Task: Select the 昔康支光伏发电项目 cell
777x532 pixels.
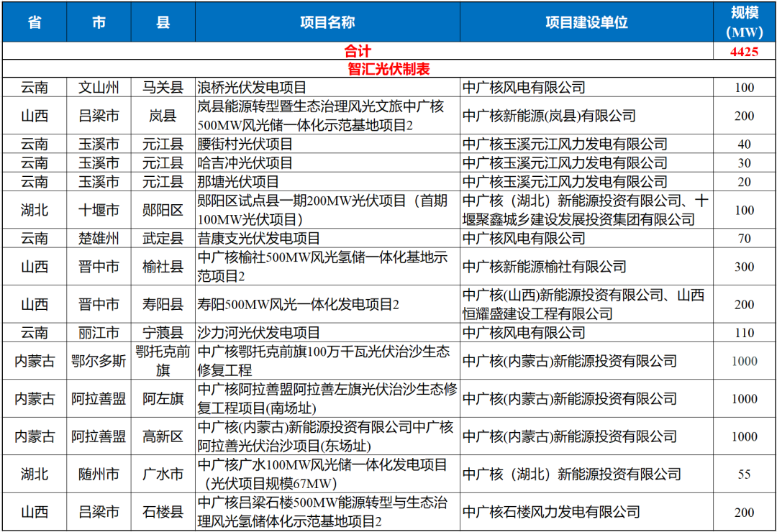Action: point(327,238)
